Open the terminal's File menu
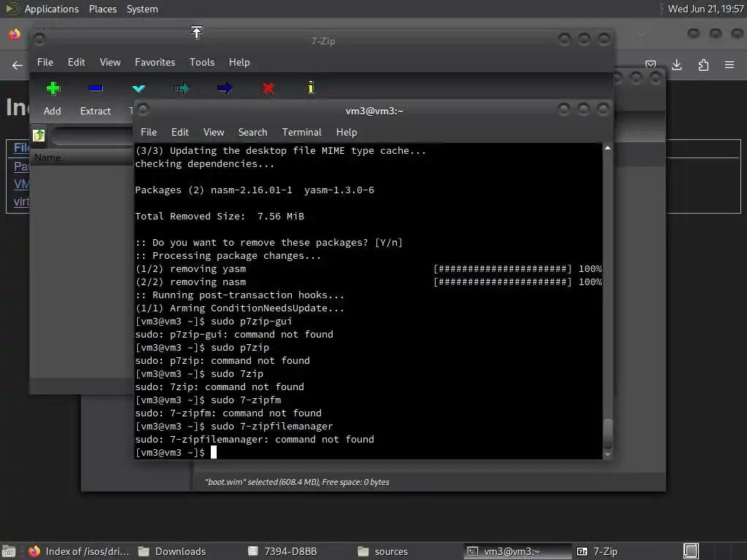Image resolution: width=747 pixels, height=560 pixels. coord(149,133)
